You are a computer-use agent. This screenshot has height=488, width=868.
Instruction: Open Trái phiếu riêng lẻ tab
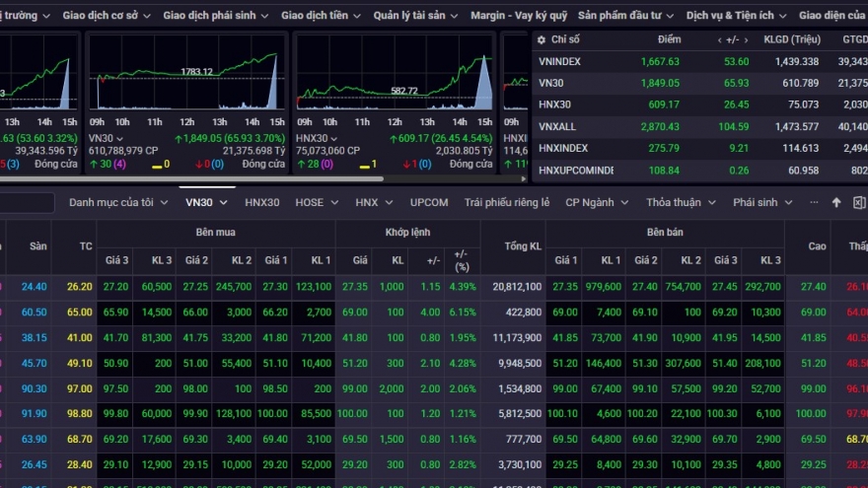pyautogui.click(x=506, y=202)
